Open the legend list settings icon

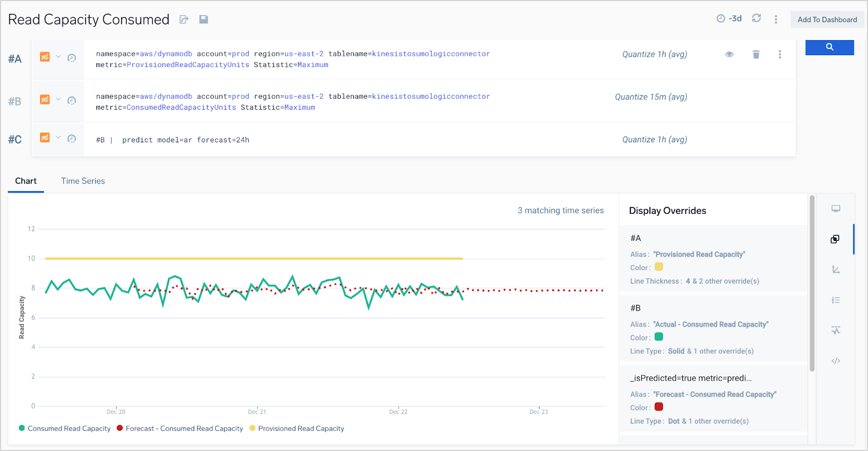836,300
